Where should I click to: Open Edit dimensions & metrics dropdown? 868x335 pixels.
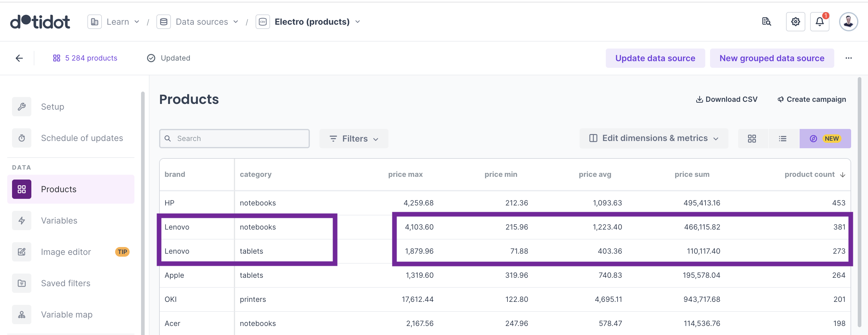[x=653, y=138]
